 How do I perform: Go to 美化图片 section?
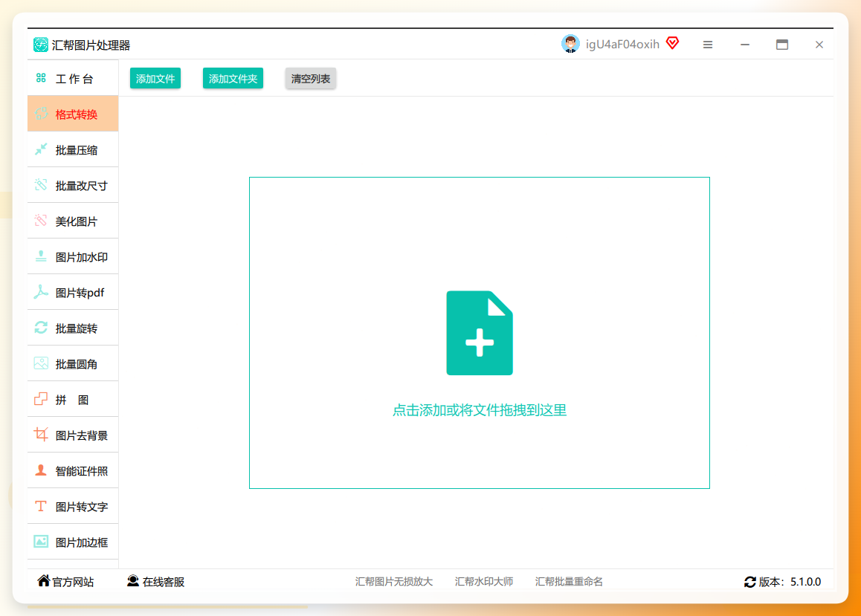click(x=73, y=221)
